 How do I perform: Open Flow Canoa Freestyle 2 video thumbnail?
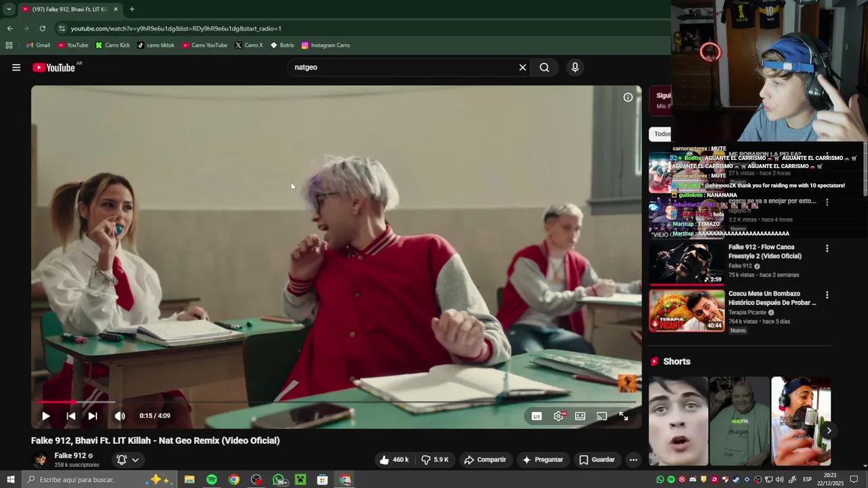click(687, 264)
